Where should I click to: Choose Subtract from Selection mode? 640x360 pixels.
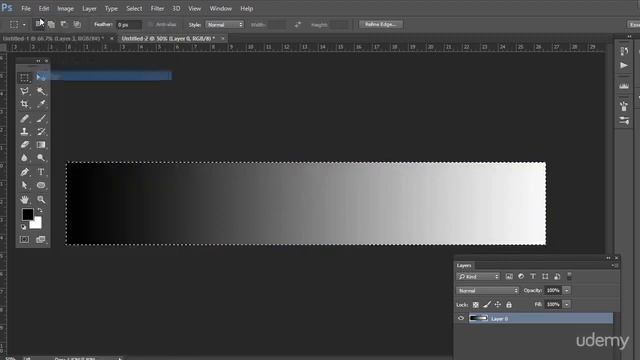[64, 24]
